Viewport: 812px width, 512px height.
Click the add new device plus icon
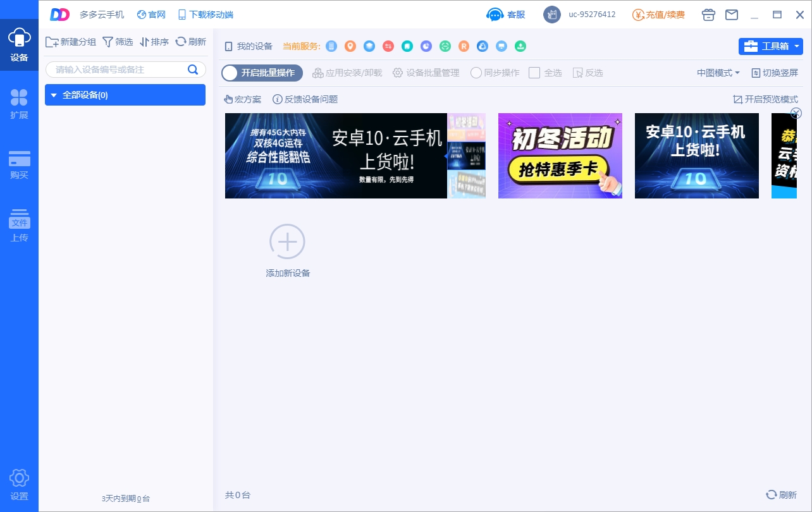click(288, 241)
